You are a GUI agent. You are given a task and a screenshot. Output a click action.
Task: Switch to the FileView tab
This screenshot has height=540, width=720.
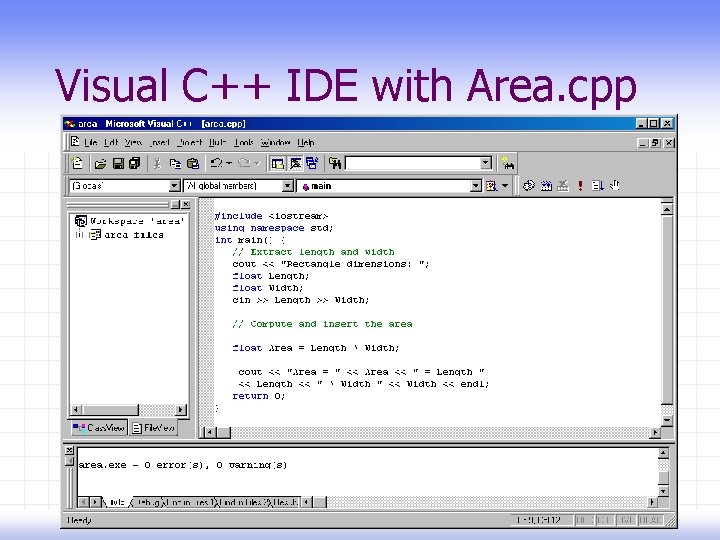(x=153, y=428)
